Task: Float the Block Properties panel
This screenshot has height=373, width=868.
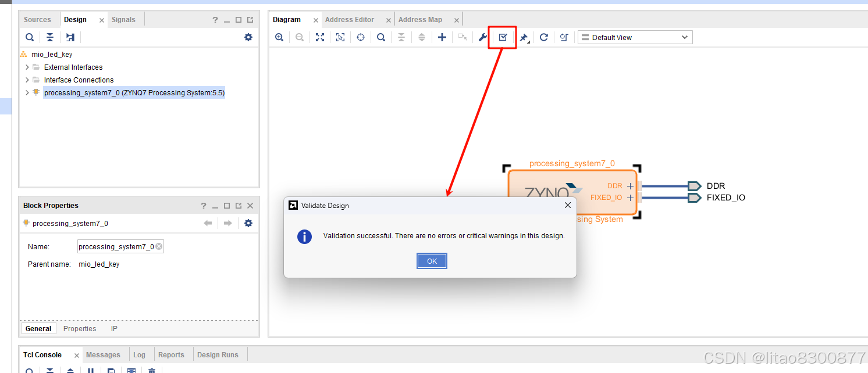Action: click(x=239, y=206)
